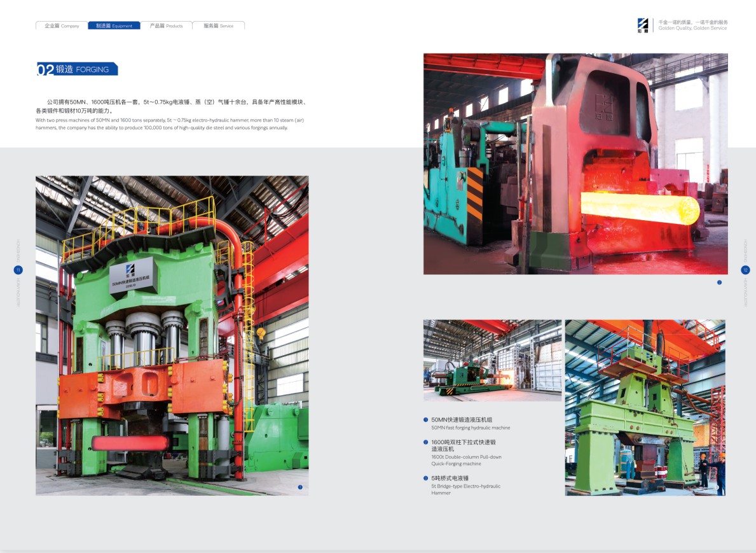Click the bullet beside 50MN快速锻造液压机组

click(x=426, y=420)
